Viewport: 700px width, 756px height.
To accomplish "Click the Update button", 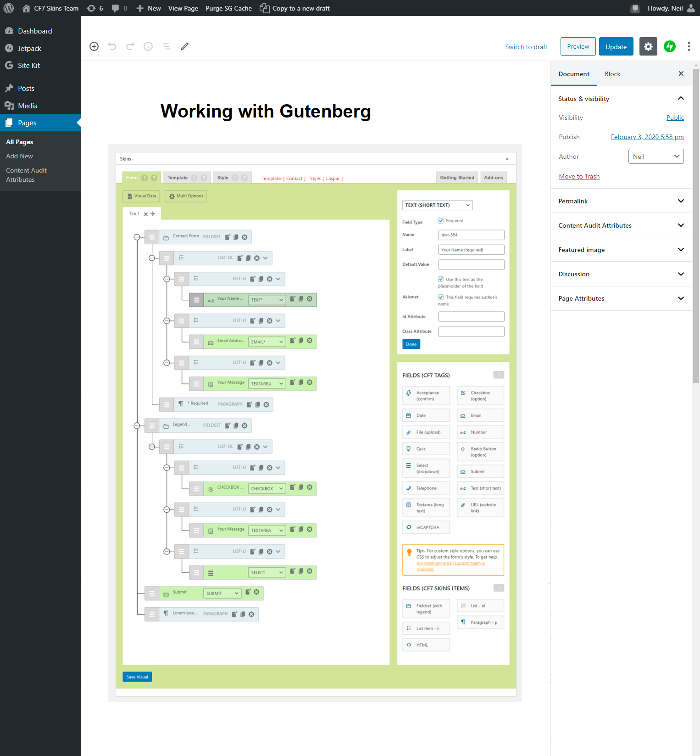I will pos(616,47).
